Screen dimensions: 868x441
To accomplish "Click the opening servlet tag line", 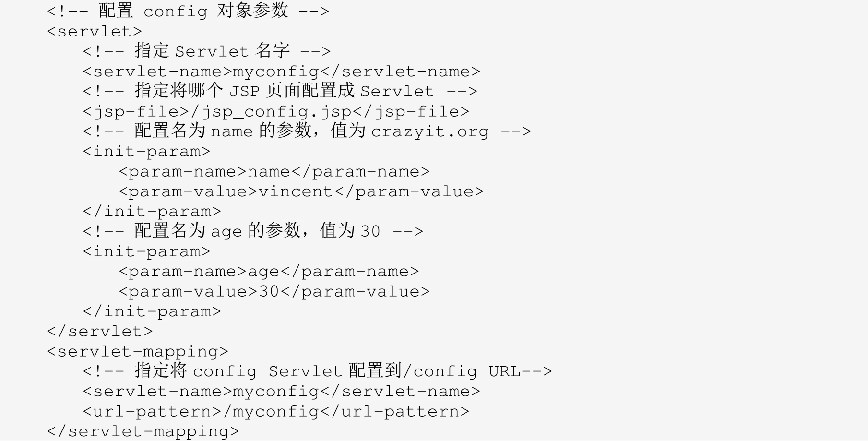I will 95,31.
